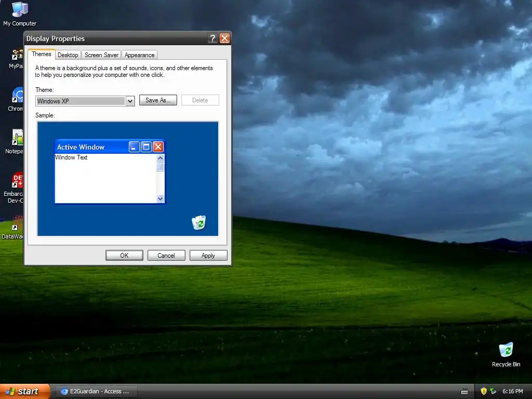The image size is (532, 399).
Task: Click the Safely Remove Hardware tray icon
Action: (493, 391)
